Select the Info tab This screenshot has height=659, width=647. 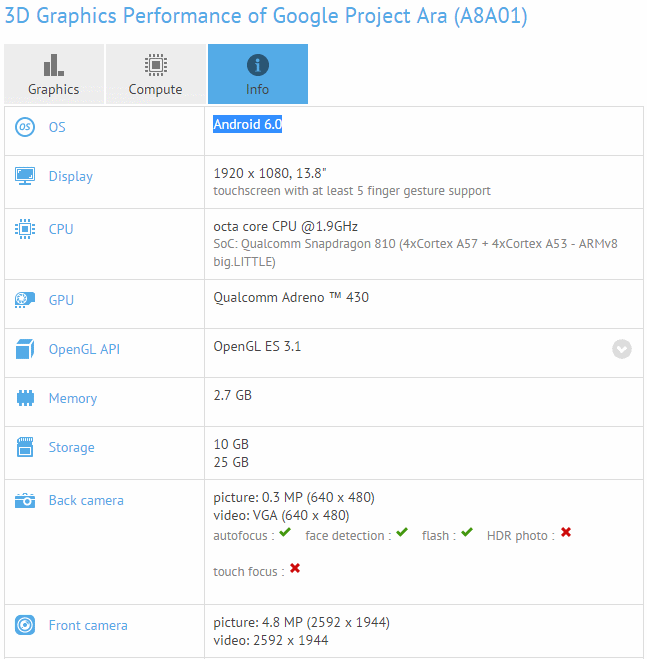(258, 74)
